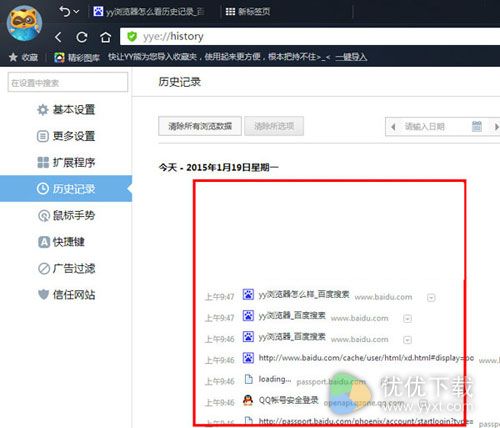This screenshot has width=500, height=428.
Task: Click Baidu paw icon of xd.html entry
Action: pyautogui.click(x=248, y=358)
